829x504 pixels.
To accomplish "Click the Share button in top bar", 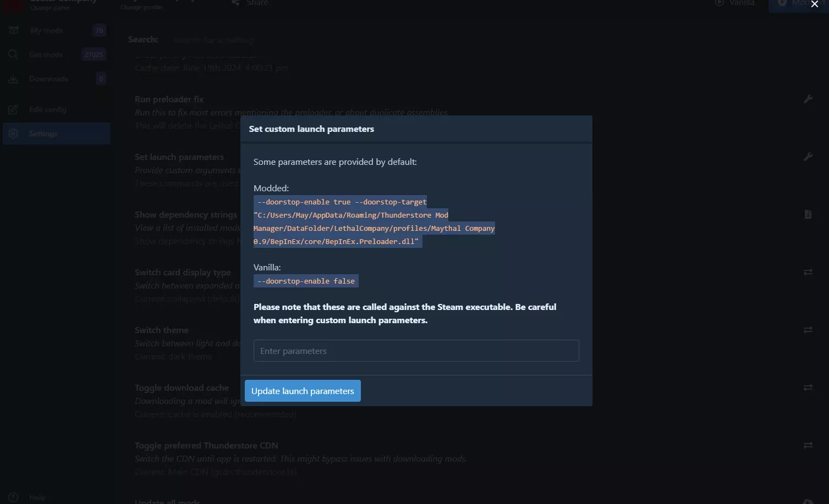I will 250,3.
